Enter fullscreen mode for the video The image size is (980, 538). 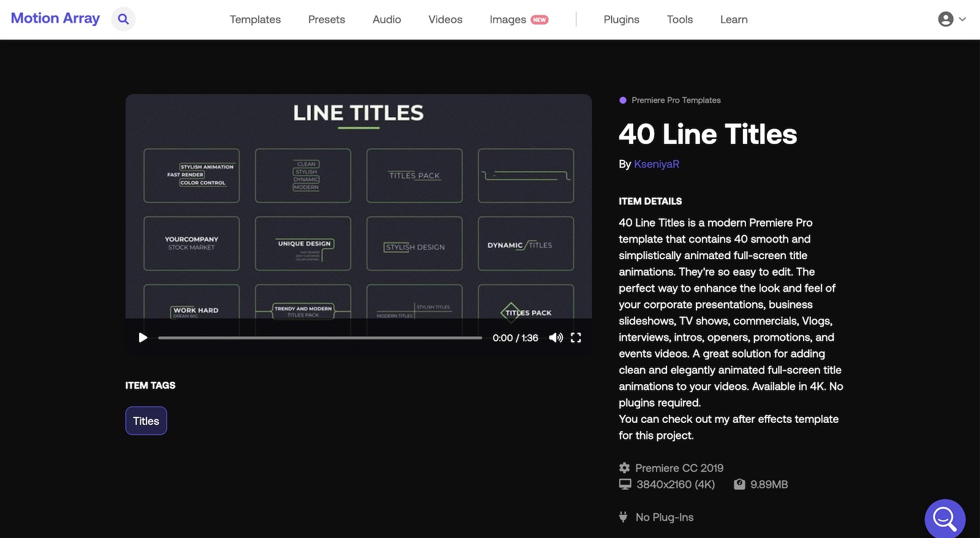576,338
